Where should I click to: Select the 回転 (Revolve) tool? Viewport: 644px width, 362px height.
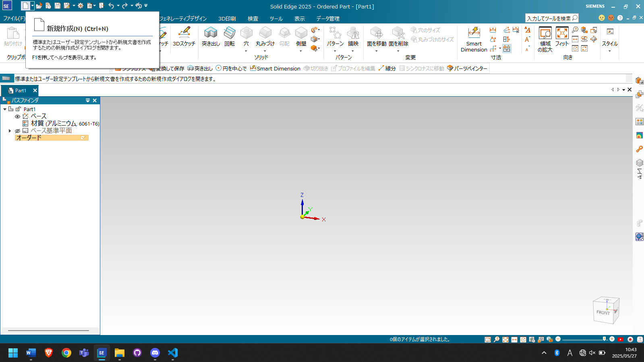point(230,34)
